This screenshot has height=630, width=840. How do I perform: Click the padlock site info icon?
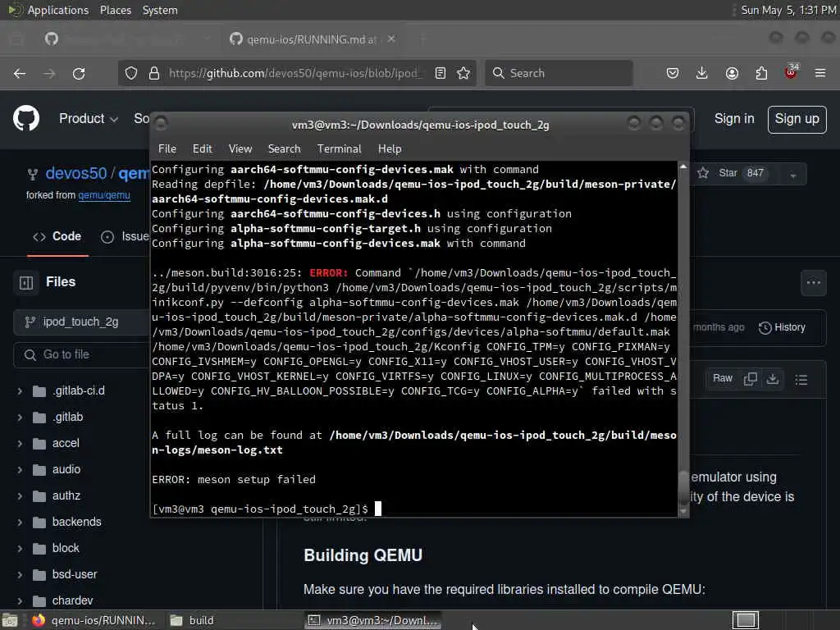click(154, 73)
